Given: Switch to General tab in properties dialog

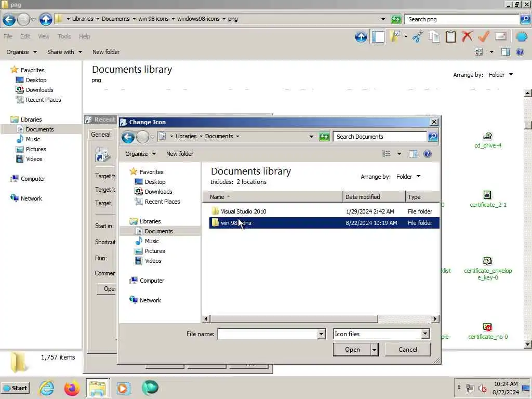Looking at the screenshot, I should [x=100, y=135].
